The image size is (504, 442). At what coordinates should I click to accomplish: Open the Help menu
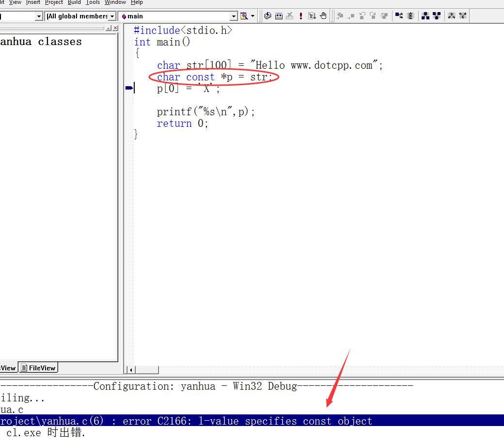(137, 2)
